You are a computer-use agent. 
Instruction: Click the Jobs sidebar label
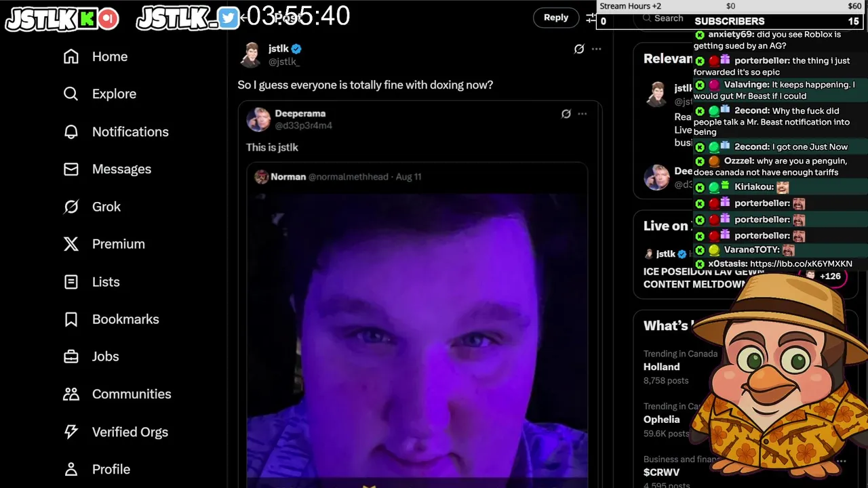105,357
